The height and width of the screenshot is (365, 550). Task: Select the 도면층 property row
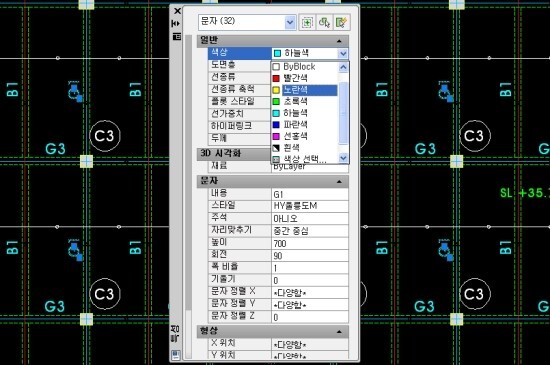pyautogui.click(x=240, y=66)
